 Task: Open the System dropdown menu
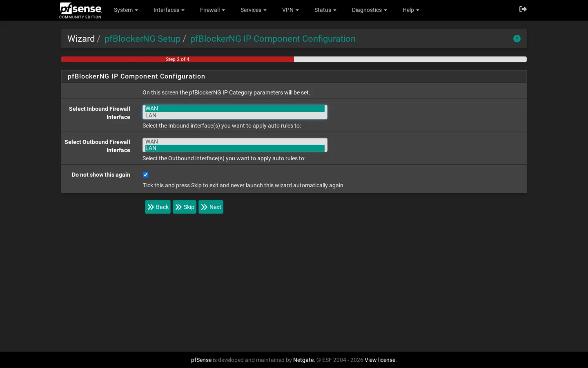(x=126, y=10)
